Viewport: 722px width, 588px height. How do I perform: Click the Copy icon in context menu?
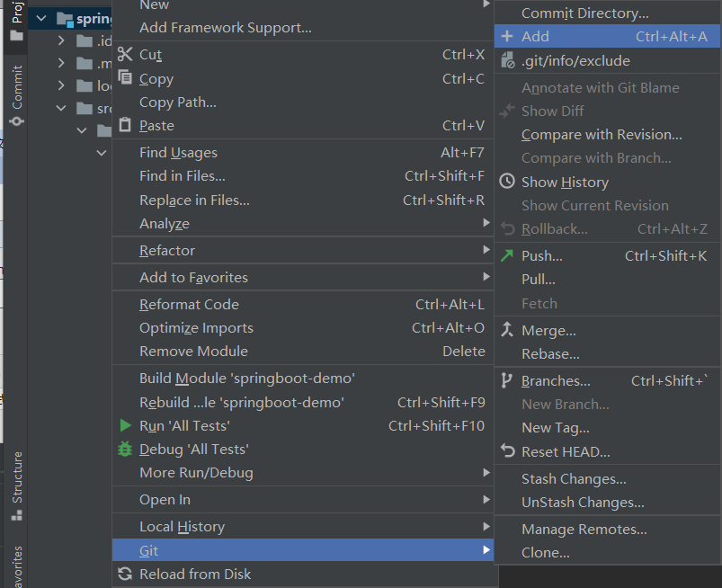click(x=125, y=78)
